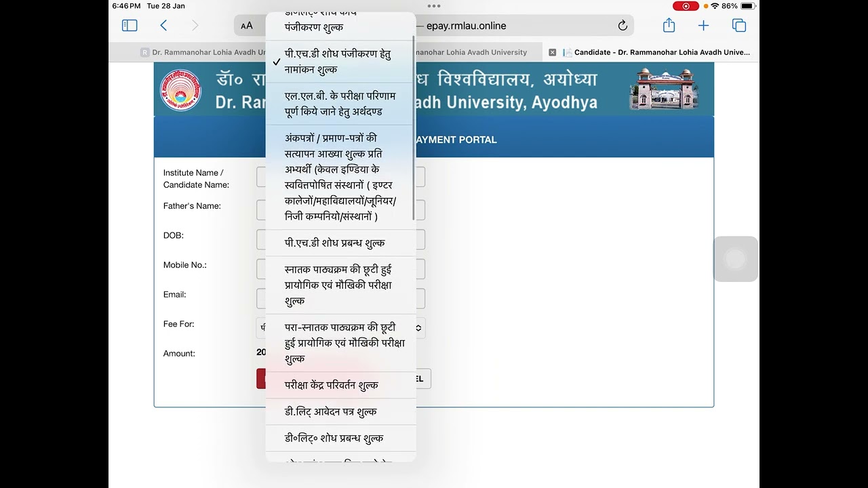Select पी.एच.डी शोध प्रबन्ध शुल्क option
868x488 pixels.
340,243
